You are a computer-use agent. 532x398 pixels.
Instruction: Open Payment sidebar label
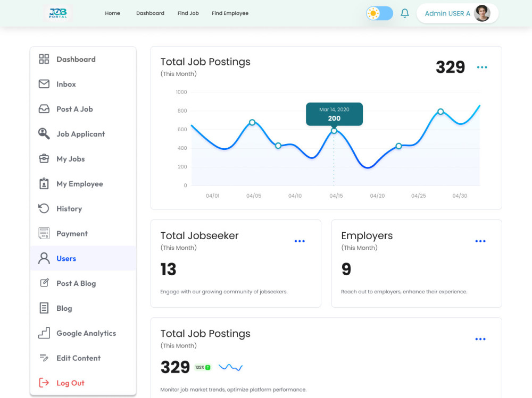pyautogui.click(x=72, y=234)
